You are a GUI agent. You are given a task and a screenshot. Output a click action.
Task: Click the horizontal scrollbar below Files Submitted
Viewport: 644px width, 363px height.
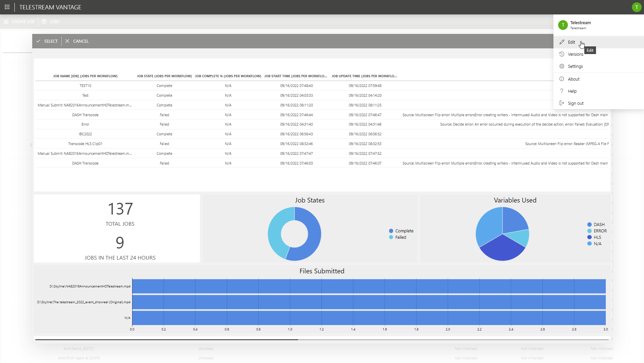(x=322, y=339)
